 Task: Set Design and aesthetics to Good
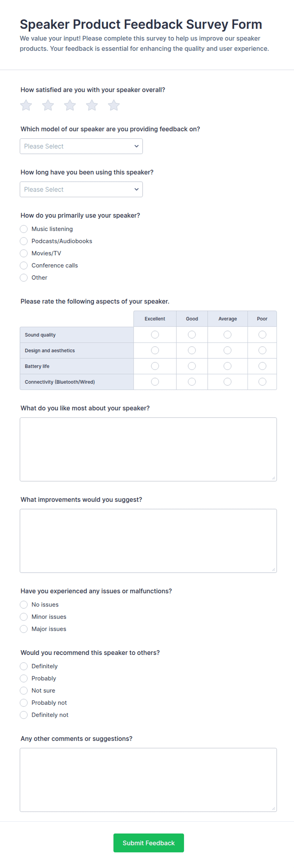click(192, 350)
